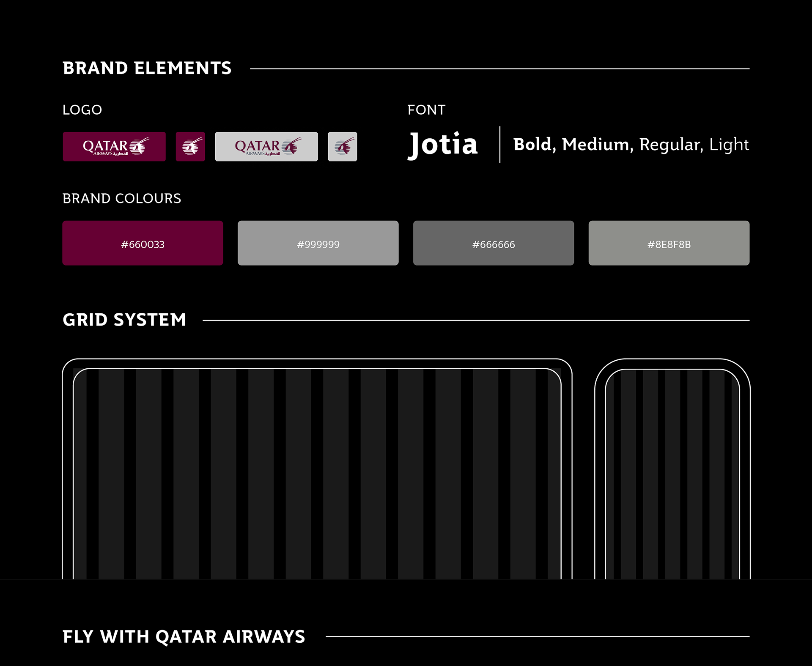Click the Regular font weight label
The image size is (812, 666).
coord(671,145)
